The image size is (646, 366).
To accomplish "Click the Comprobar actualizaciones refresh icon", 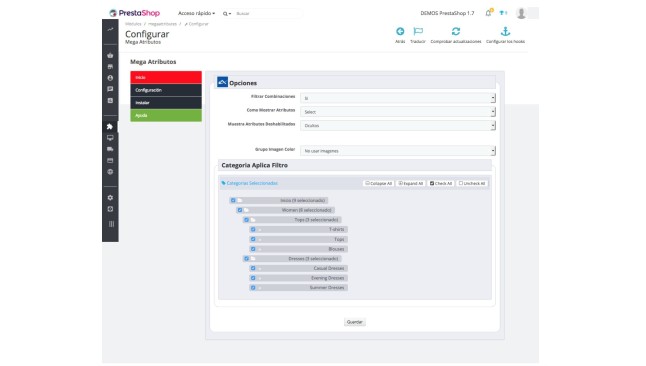I will pos(456,31).
